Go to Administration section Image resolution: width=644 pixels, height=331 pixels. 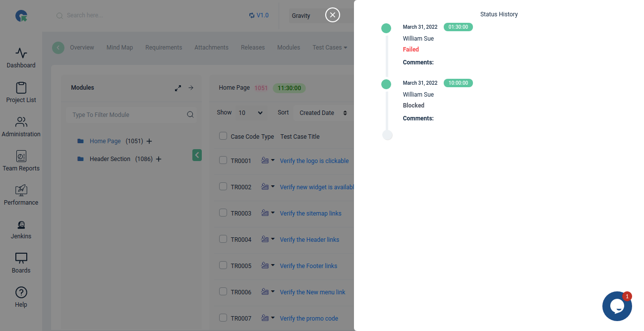[x=21, y=126]
